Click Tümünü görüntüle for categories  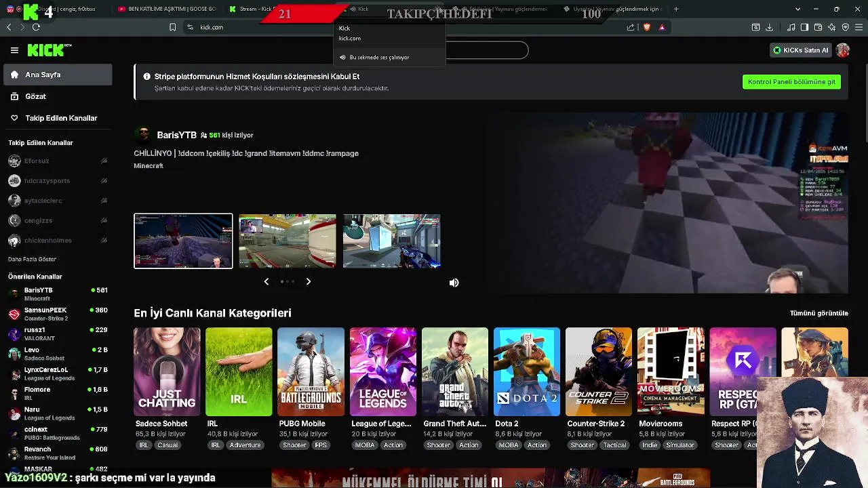click(819, 313)
